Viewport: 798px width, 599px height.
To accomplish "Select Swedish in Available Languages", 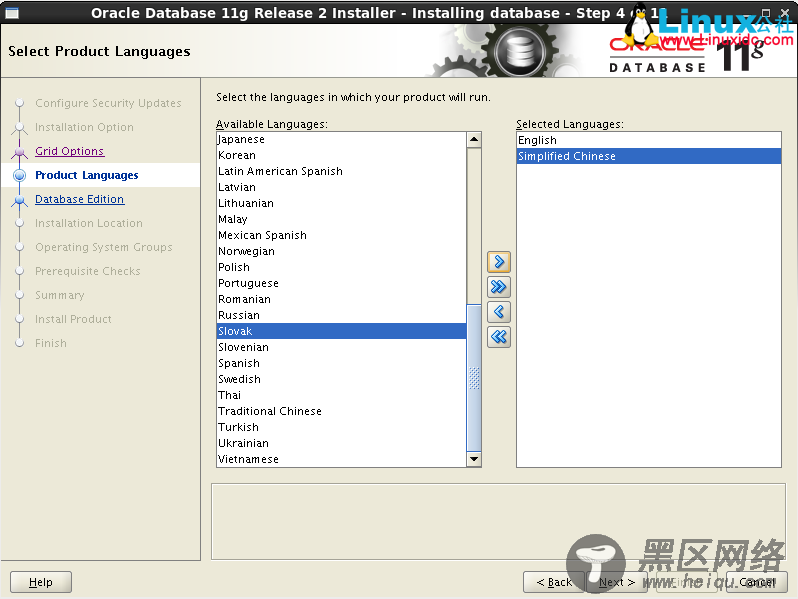I will coord(341,379).
